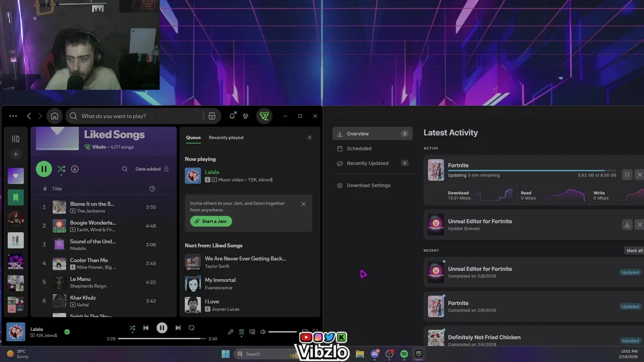Image resolution: width=644 pixels, height=362 pixels.
Task: Toggle shuffle in the bottom player bar
Action: point(132,328)
